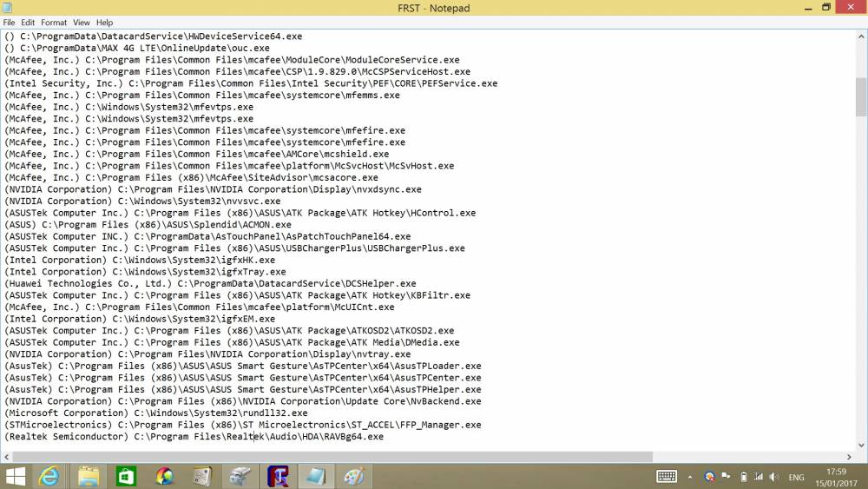This screenshot has height=489, width=868.
Task: Click the ATKOSD2.exe line
Action: (x=229, y=331)
